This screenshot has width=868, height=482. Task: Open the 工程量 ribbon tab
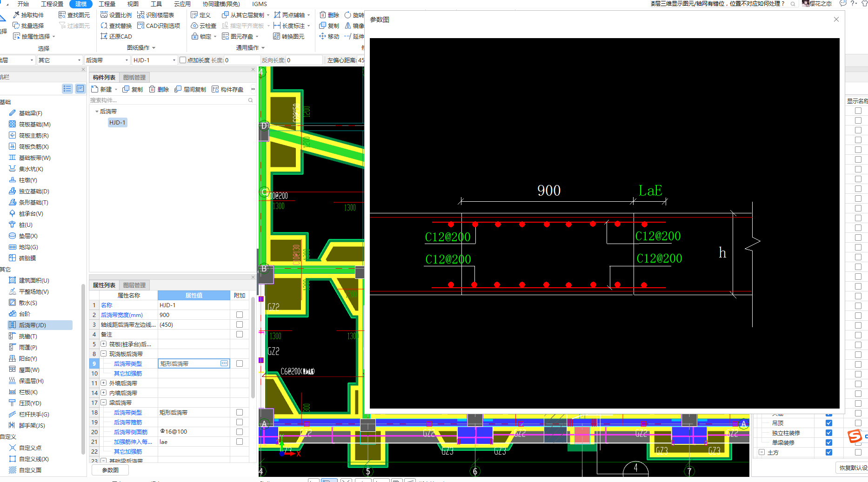(x=107, y=4)
